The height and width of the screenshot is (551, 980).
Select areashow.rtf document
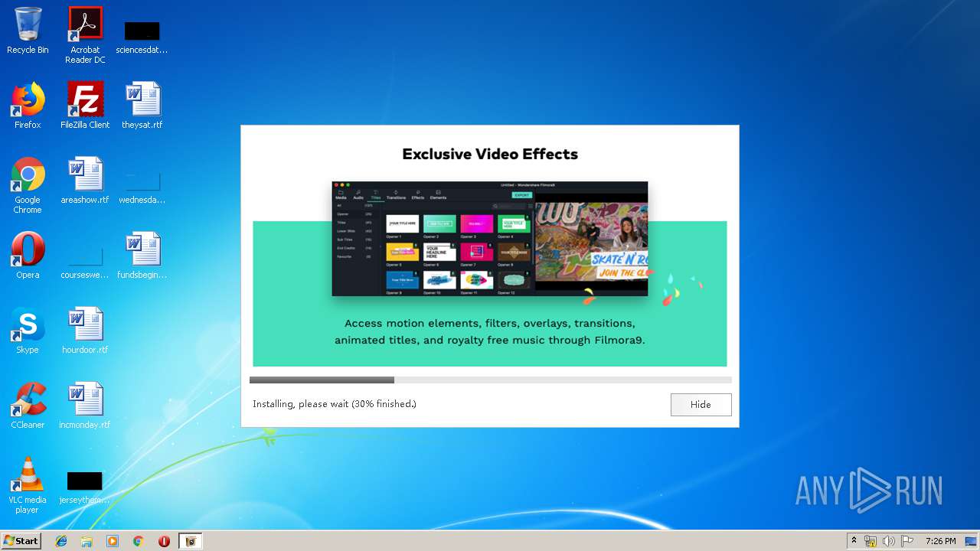click(85, 181)
